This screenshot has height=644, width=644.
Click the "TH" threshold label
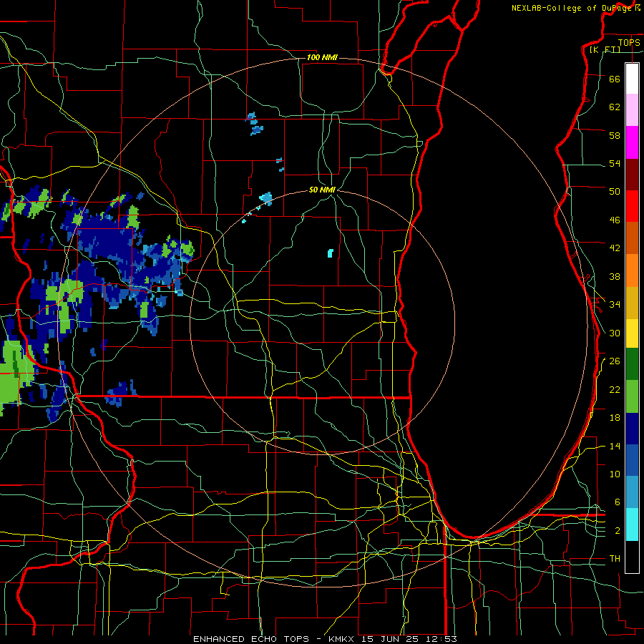pos(615,558)
